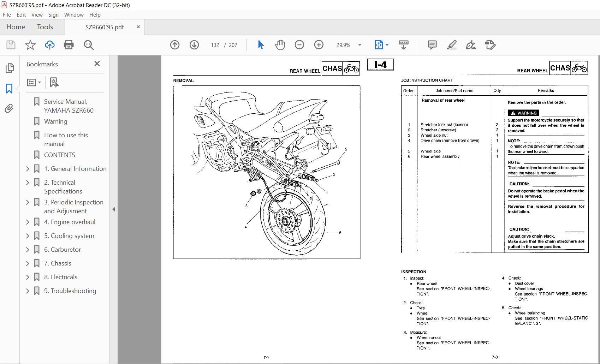The height and width of the screenshot is (364, 600).
Task: Click the scrolling mode keyboard icon
Action: (403, 45)
